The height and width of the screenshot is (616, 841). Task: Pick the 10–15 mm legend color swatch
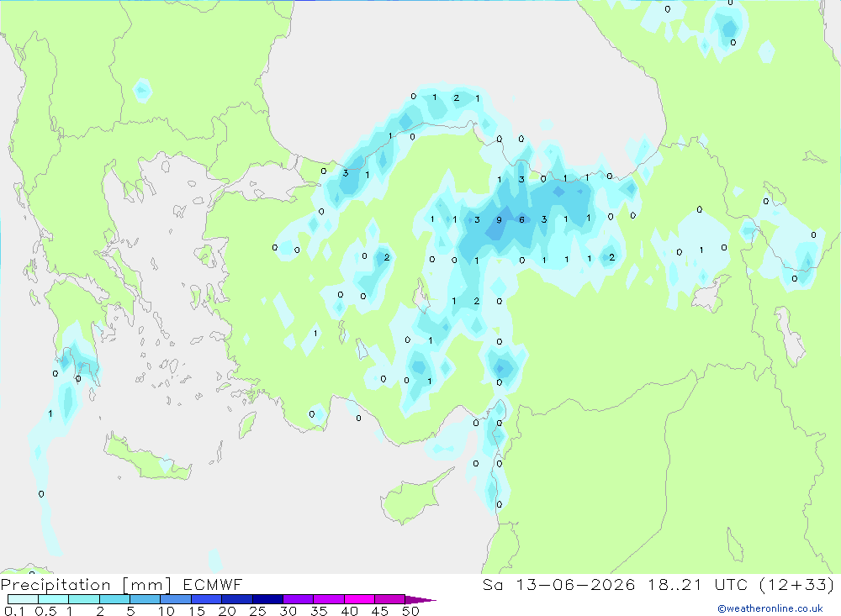176,599
